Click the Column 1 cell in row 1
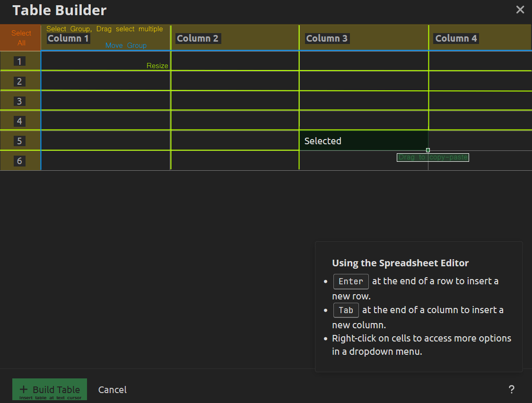The height and width of the screenshot is (403, 532). pos(105,61)
